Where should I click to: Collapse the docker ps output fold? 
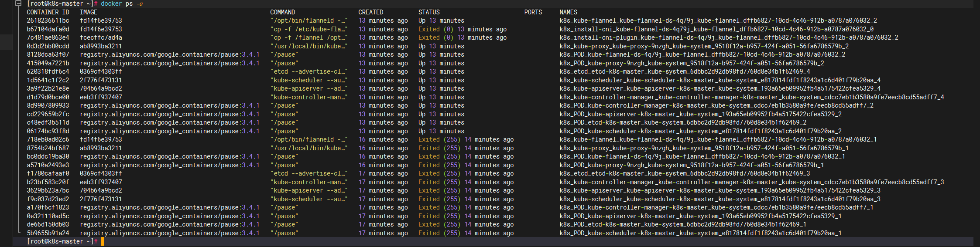(18, 3)
